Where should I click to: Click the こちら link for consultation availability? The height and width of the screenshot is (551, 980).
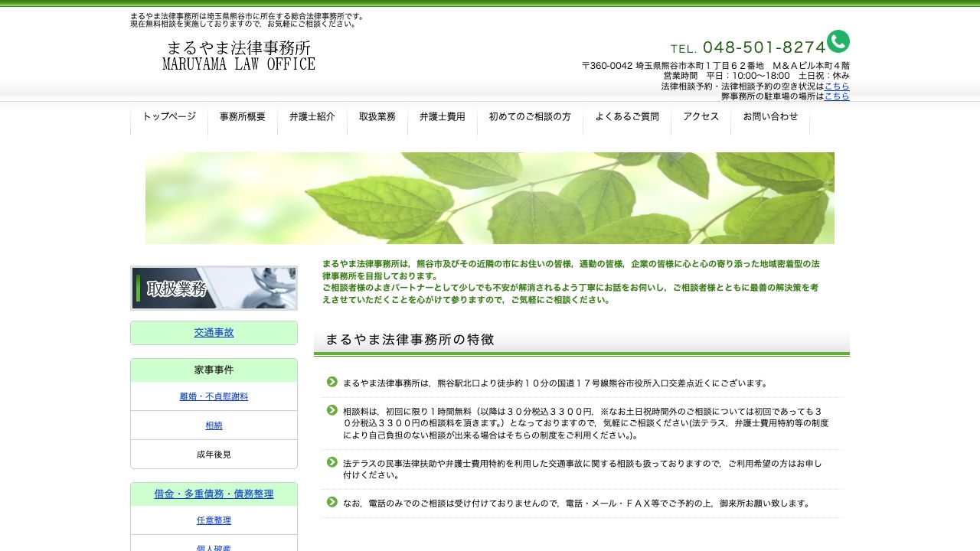(x=838, y=86)
